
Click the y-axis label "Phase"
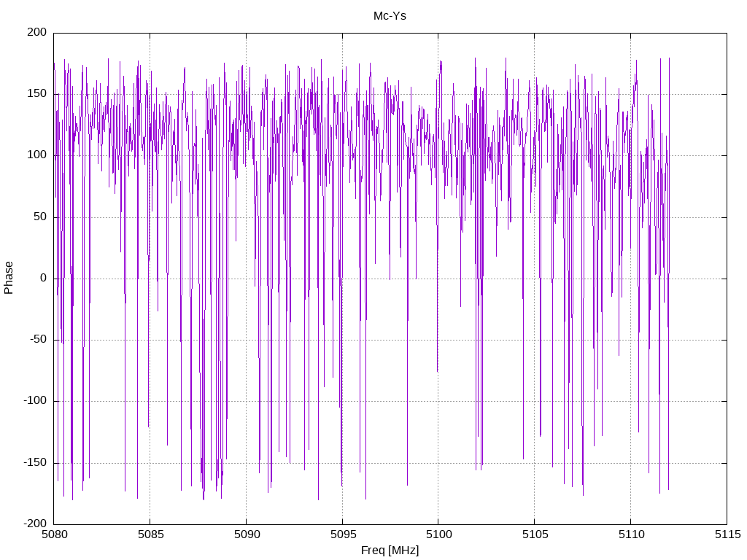pyautogui.click(x=9, y=278)
